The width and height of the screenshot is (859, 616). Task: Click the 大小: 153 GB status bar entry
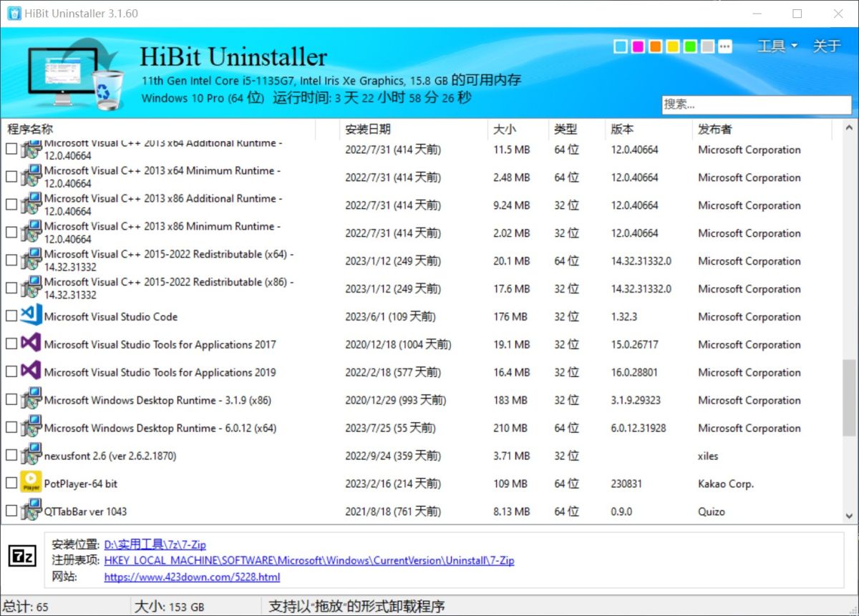point(169,607)
